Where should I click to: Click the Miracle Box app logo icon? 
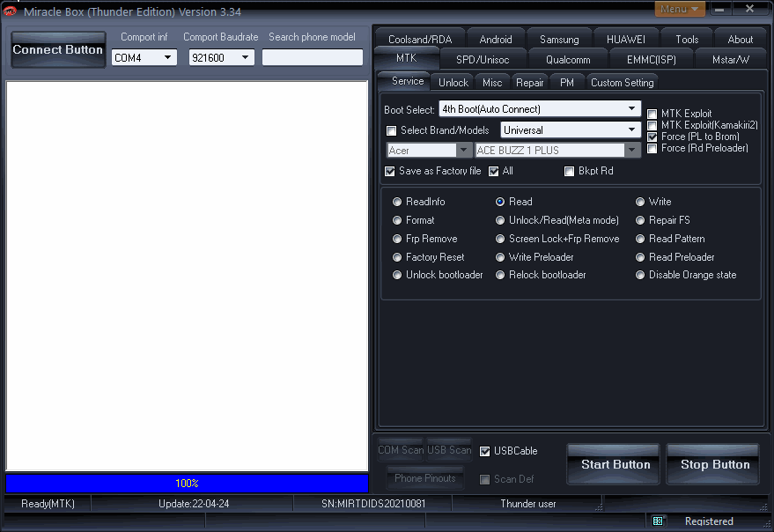[x=10, y=11]
